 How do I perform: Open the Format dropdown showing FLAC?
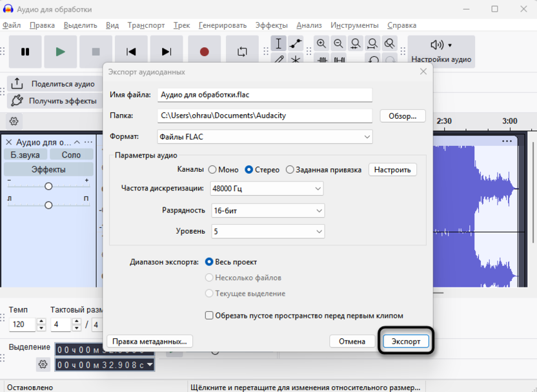[265, 137]
